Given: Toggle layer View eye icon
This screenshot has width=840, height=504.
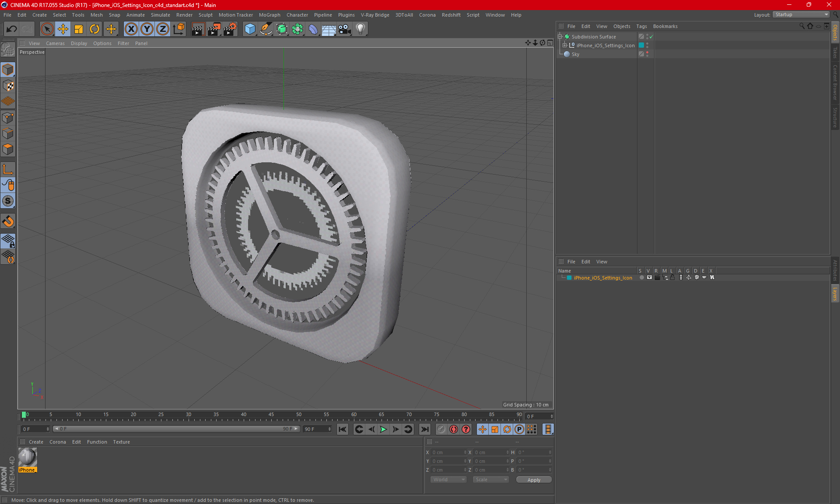Looking at the screenshot, I should pyautogui.click(x=649, y=277).
